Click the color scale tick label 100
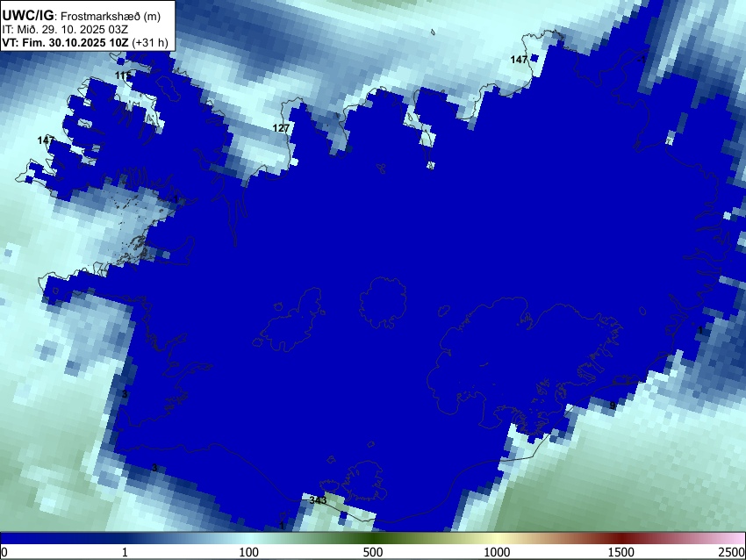This screenshot has height=560, width=746. pyautogui.click(x=249, y=552)
